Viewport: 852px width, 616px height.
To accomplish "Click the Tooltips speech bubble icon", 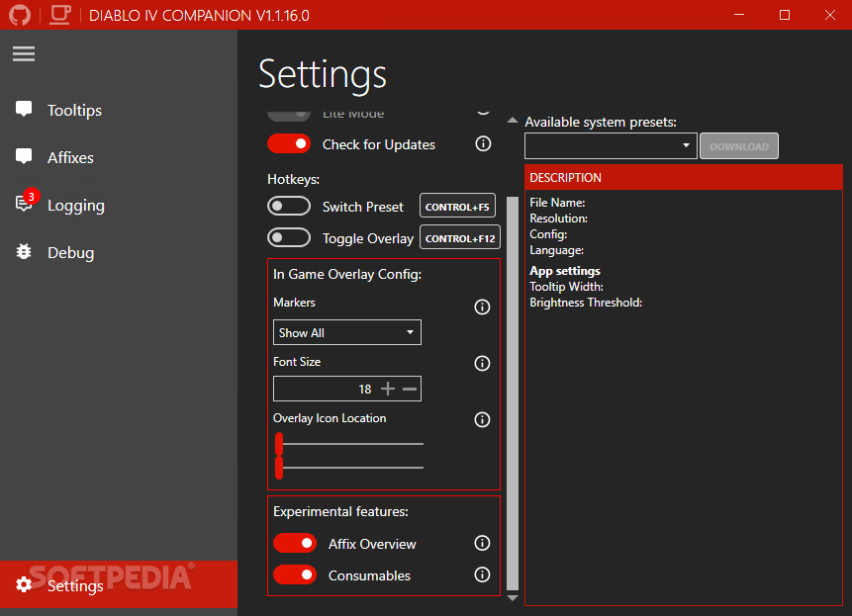I will [x=24, y=109].
